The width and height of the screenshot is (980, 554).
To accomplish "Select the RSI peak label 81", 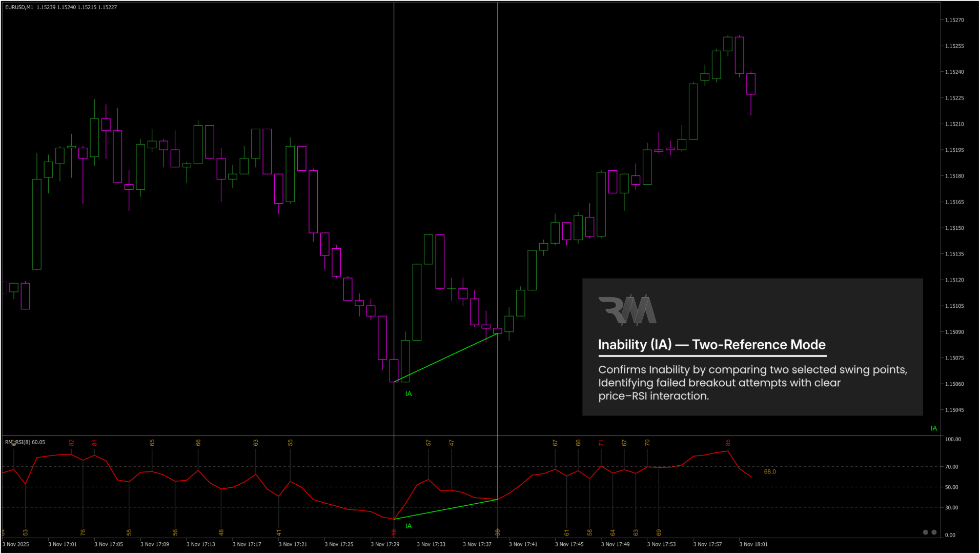I will click(x=94, y=442).
